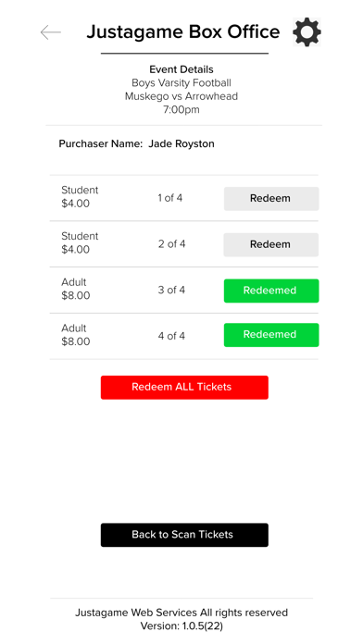The width and height of the screenshot is (363, 644).
Task: Tap the first Student $4.00 ticket label
Action: 80,197
